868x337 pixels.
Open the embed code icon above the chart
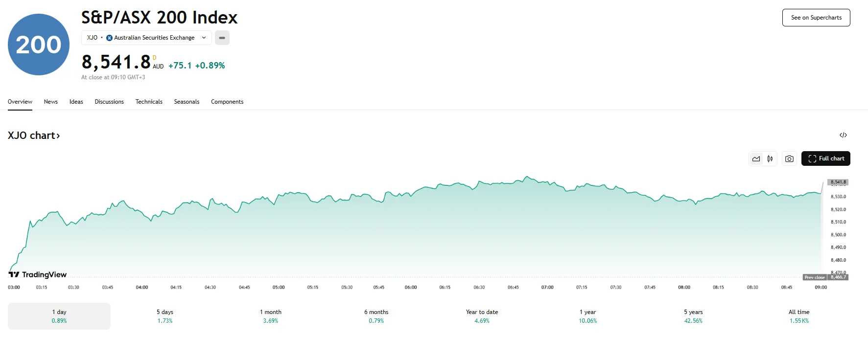click(x=843, y=135)
